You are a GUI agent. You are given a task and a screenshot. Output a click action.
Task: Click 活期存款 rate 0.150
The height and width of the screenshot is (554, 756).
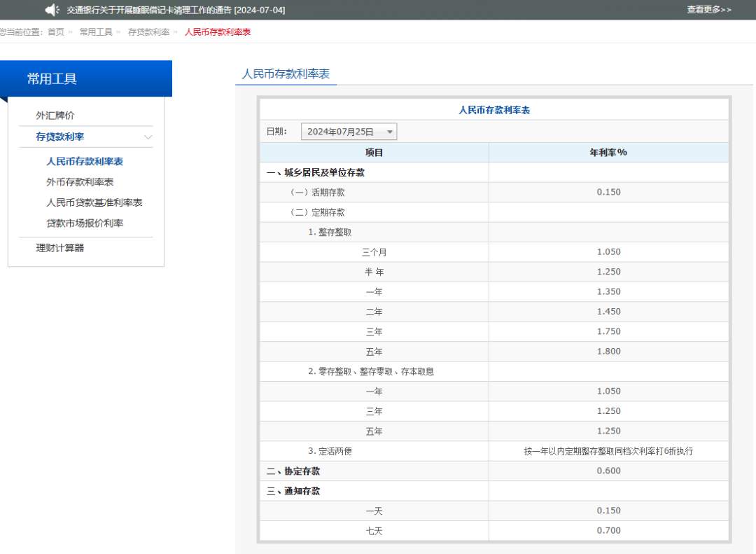click(x=609, y=192)
